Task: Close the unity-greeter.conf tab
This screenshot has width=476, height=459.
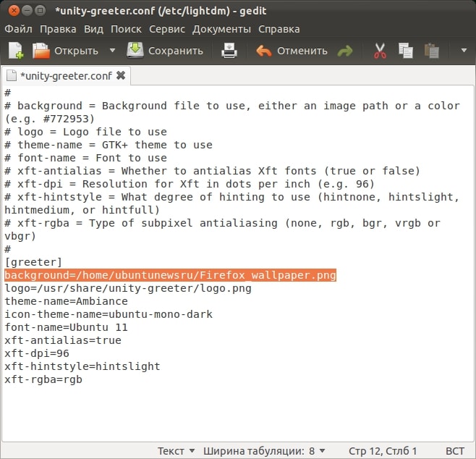Action: (121, 75)
